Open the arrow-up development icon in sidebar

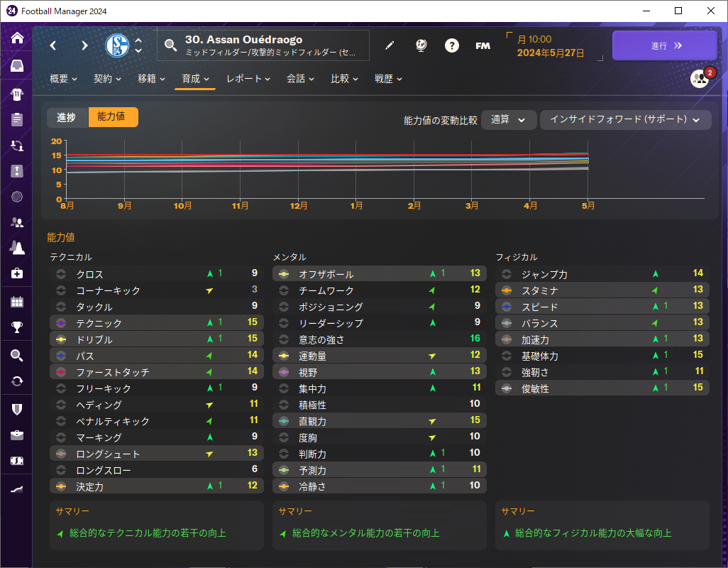coord(17,171)
